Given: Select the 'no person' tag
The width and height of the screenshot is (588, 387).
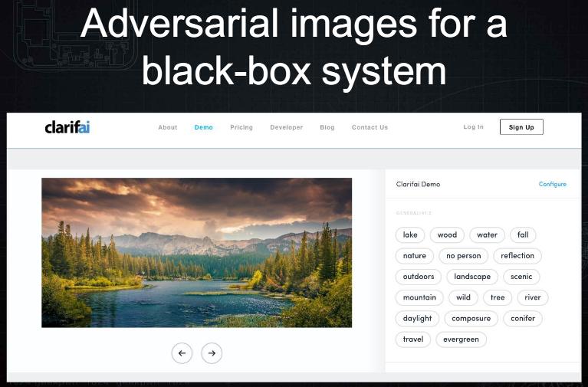Looking at the screenshot, I should coord(464,256).
